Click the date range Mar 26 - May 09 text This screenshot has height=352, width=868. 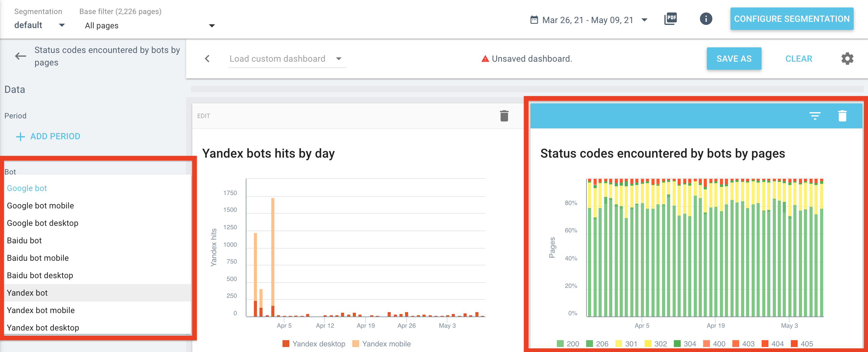tap(588, 20)
